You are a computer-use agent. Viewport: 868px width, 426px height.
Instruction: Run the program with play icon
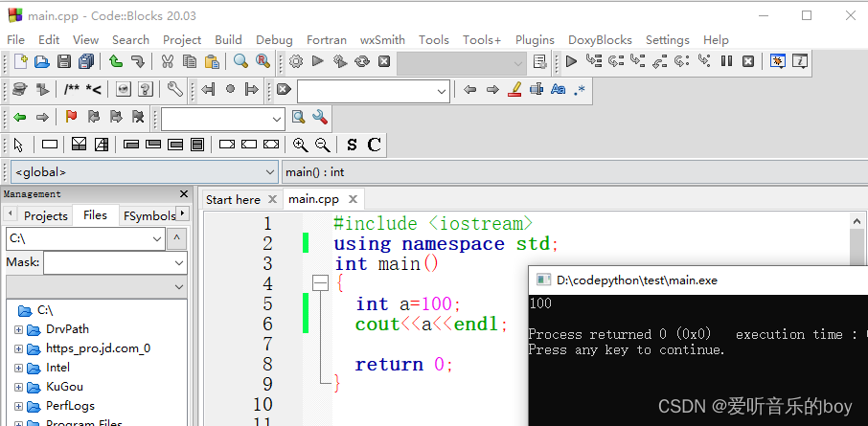coord(318,61)
